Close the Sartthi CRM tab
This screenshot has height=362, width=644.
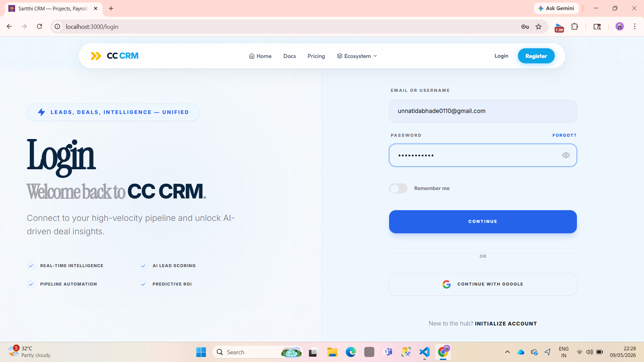[96, 8]
